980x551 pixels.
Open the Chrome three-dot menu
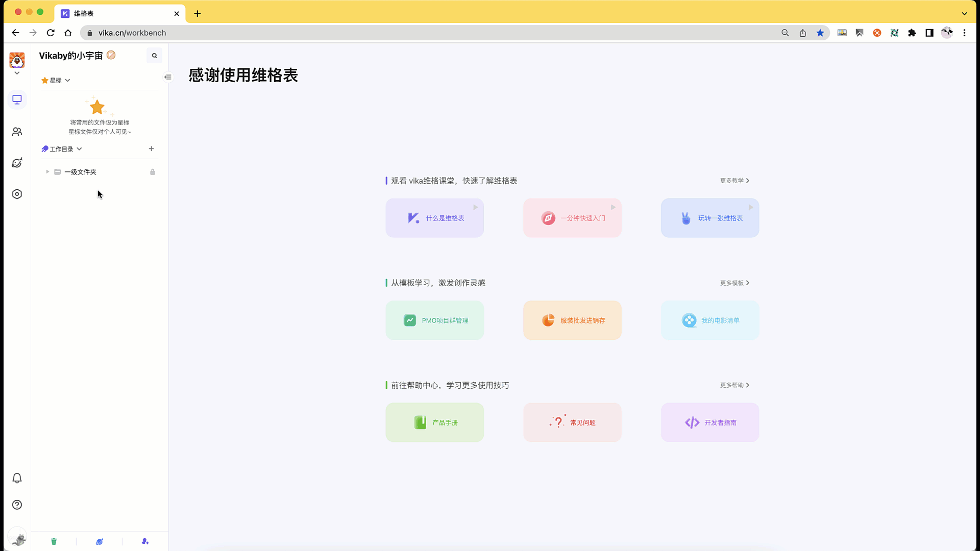click(x=964, y=33)
